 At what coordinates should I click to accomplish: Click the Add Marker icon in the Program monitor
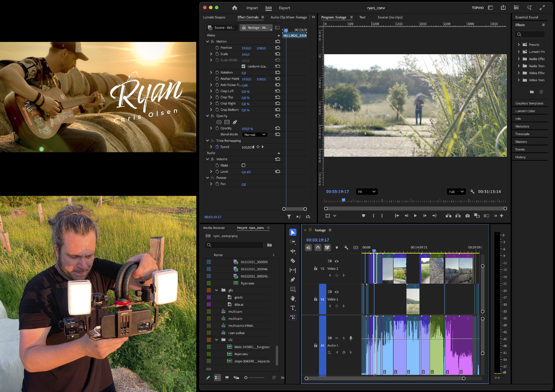(x=363, y=216)
